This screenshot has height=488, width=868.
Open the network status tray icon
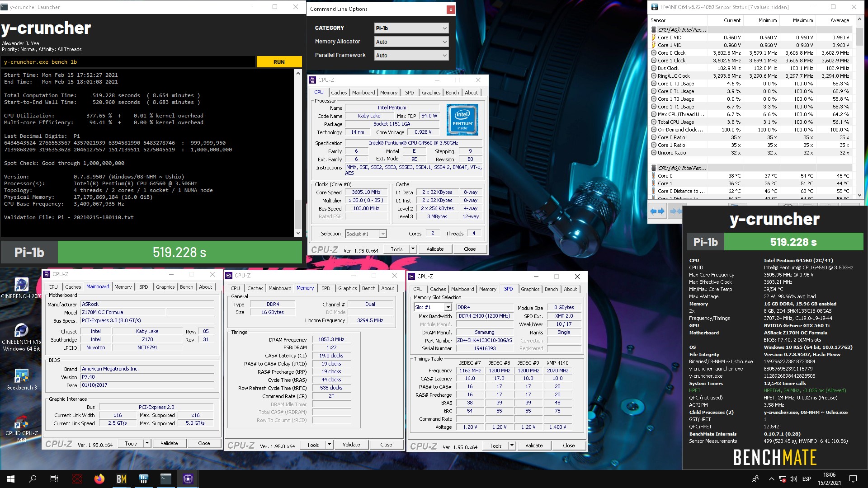click(783, 479)
